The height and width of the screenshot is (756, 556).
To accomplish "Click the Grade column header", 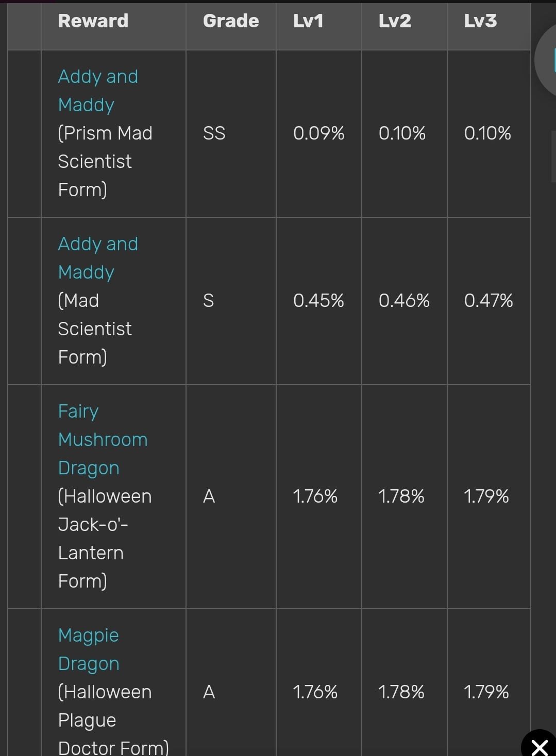I will [231, 21].
